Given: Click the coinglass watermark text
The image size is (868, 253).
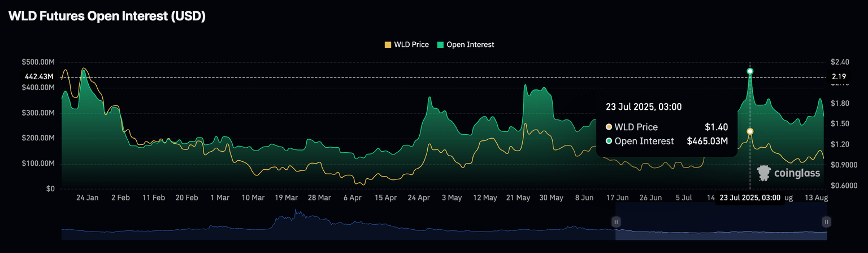Looking at the screenshot, I should point(797,174).
